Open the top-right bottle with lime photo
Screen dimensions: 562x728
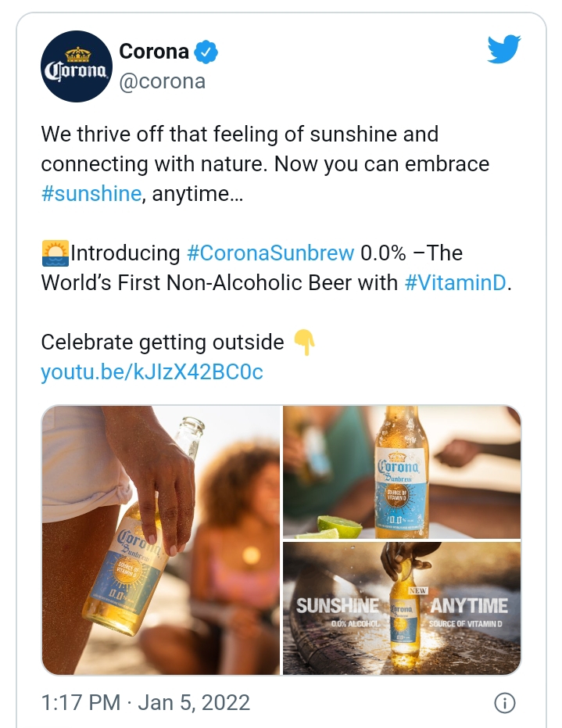tap(402, 472)
